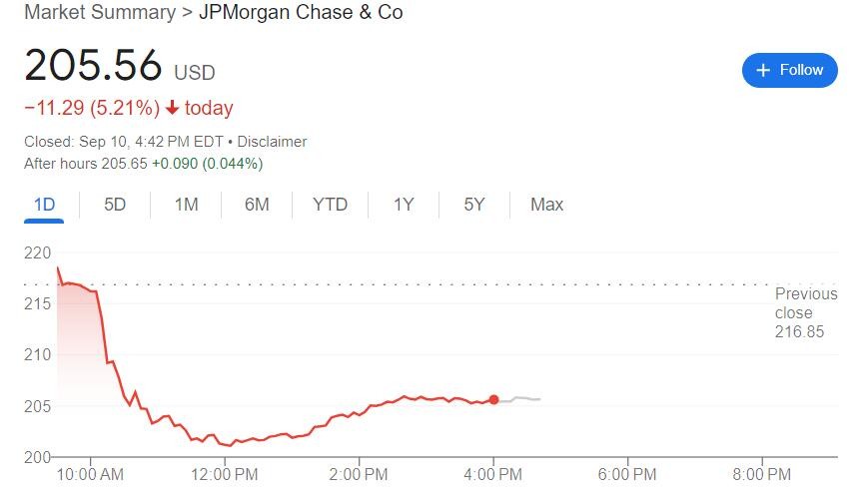Click the red 4:00 PM closing dot
Screen dimensions: 868x497
[x=493, y=399]
